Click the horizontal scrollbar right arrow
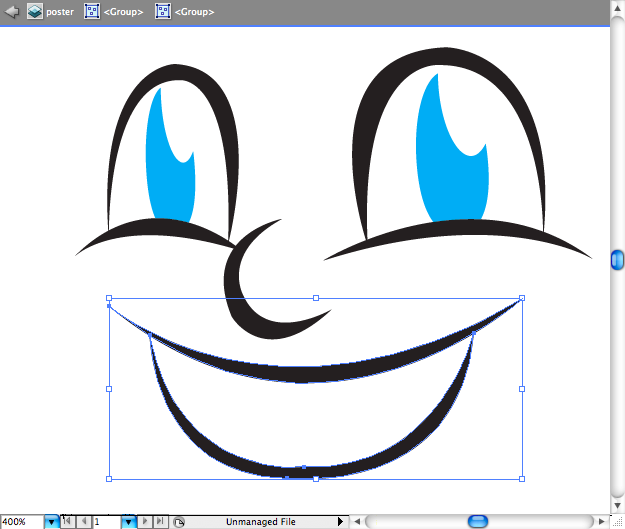This screenshot has height=529, width=625. 602,521
